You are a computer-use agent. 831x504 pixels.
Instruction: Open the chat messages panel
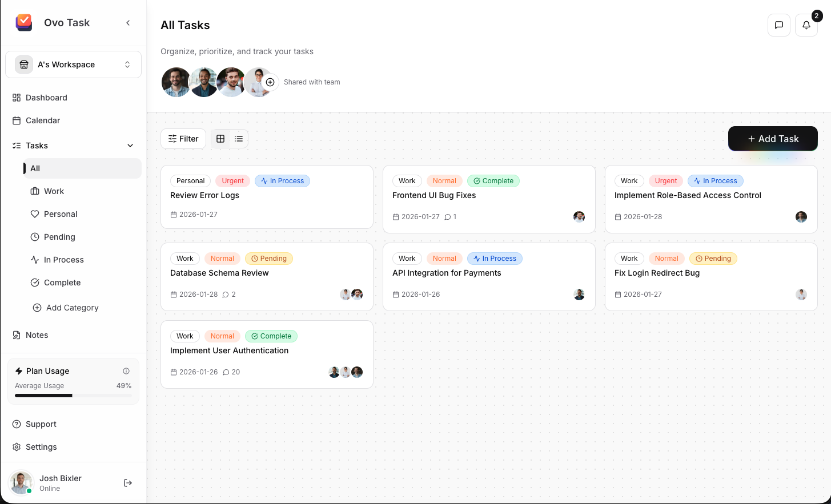(778, 25)
